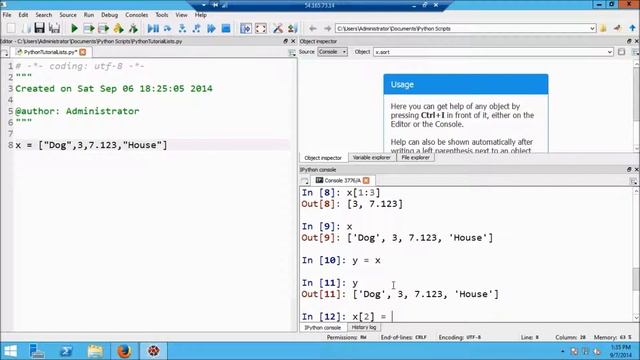
Task: Open Preferences with the tools icon
Action: [x=278, y=28]
